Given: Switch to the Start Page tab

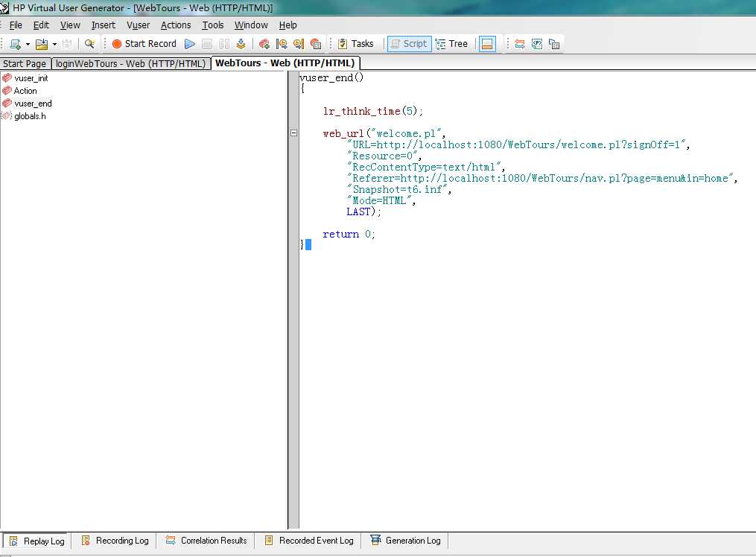Looking at the screenshot, I should tap(25, 63).
